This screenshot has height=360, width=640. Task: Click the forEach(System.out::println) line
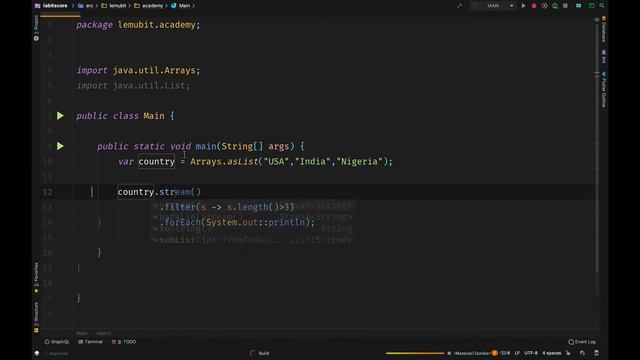tap(237, 222)
